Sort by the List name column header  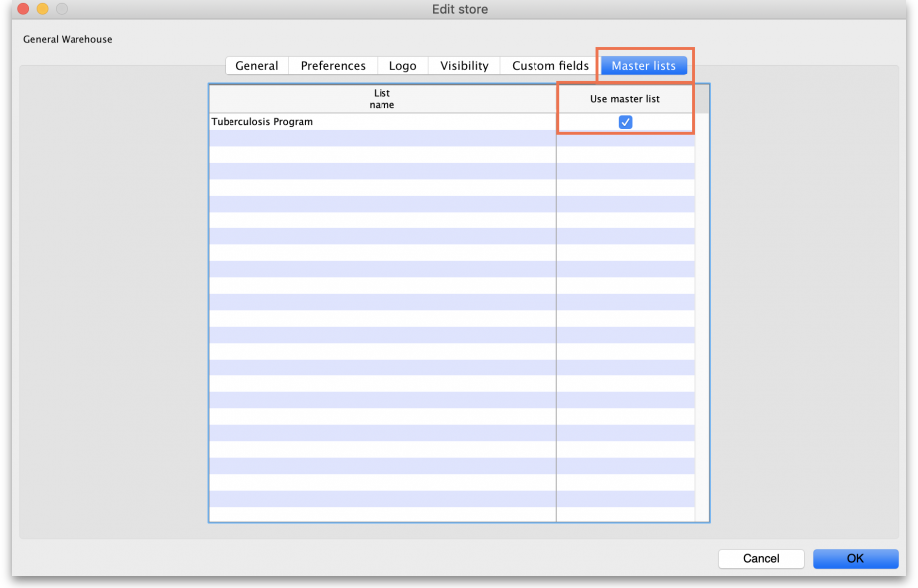(x=382, y=99)
